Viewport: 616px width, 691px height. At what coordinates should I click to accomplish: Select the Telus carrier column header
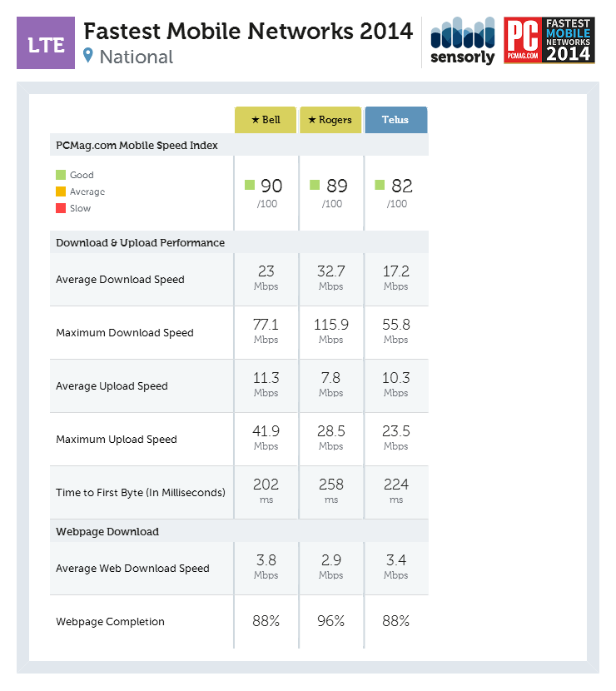395,120
